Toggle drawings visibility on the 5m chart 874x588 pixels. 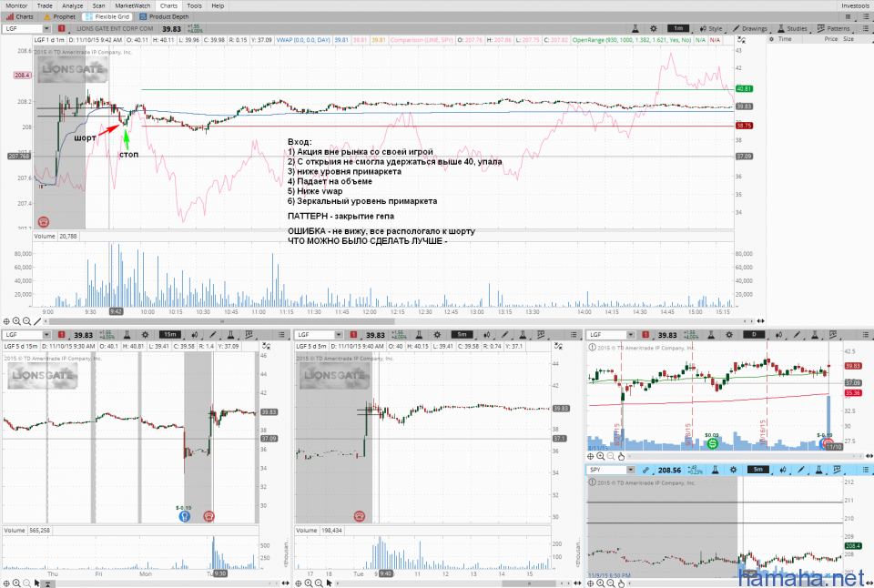(x=558, y=346)
